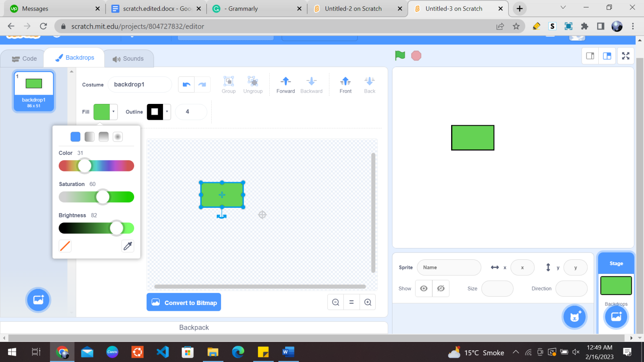Enter fullscreen stage mode
Image resolution: width=644 pixels, height=362 pixels.
coord(626,55)
